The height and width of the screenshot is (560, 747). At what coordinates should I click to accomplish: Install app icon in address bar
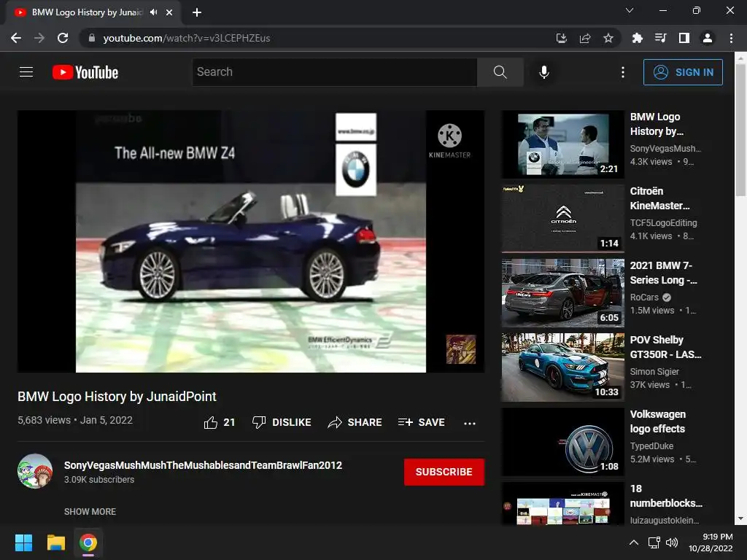click(x=562, y=38)
